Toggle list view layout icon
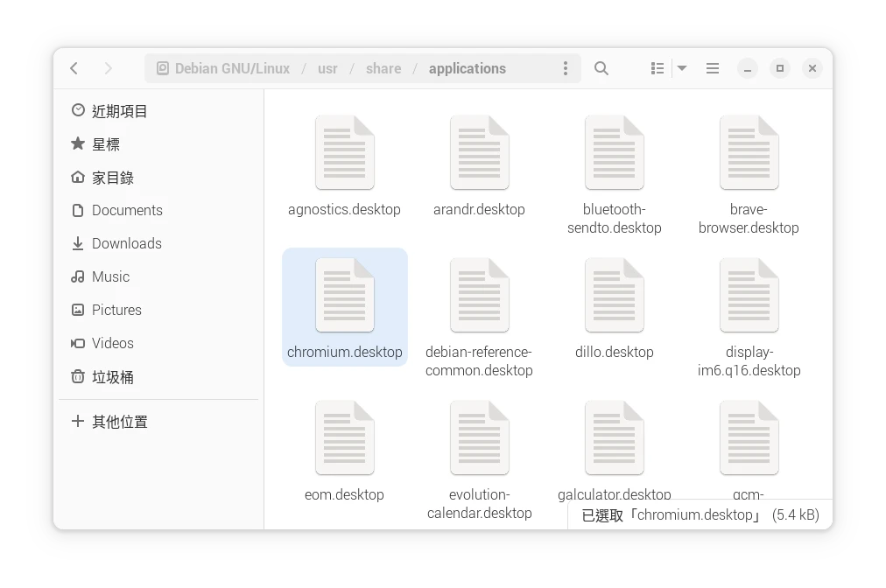 point(657,68)
